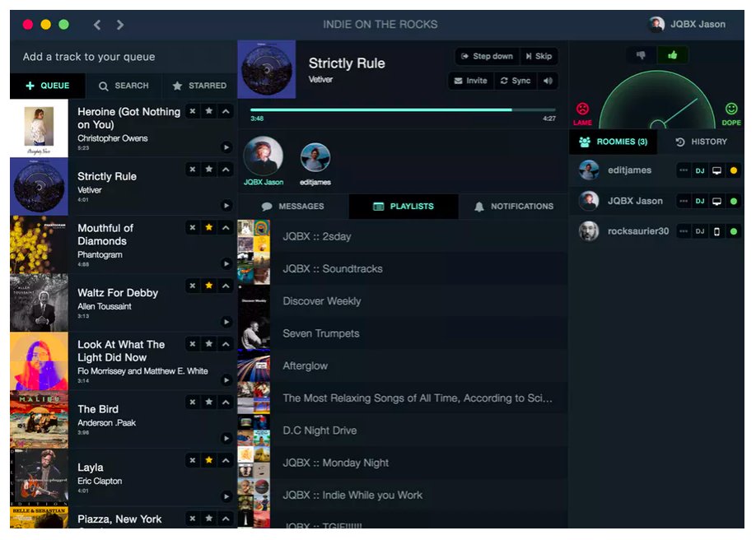Click the Strictly Rule now-playing album art

pos(267,69)
